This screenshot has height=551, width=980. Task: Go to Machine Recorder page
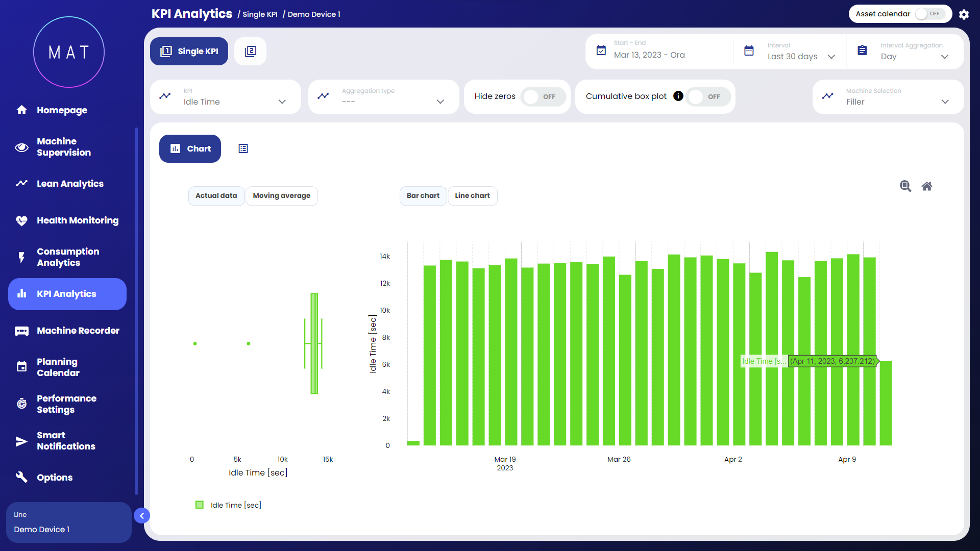click(x=78, y=331)
